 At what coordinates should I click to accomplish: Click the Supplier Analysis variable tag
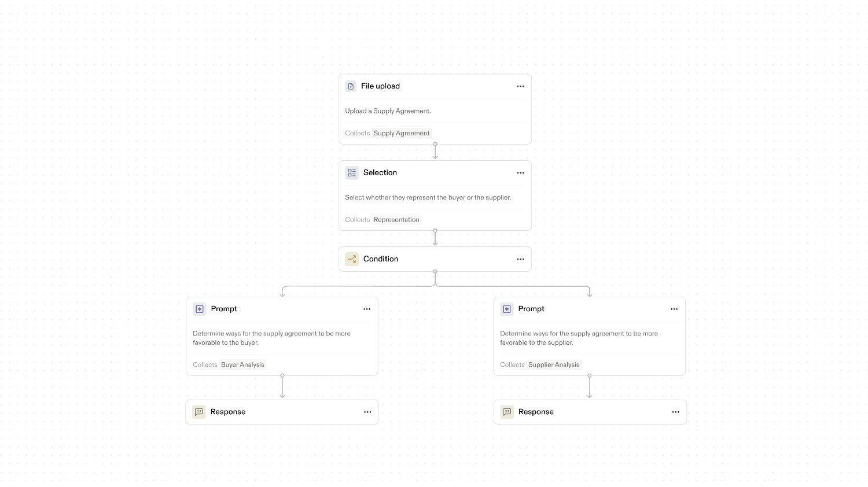point(554,365)
